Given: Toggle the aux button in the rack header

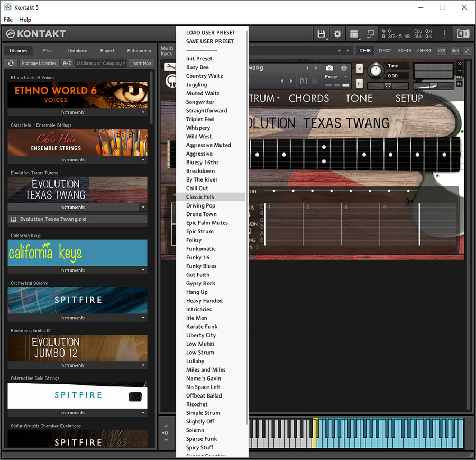Looking at the screenshot, I should click(x=455, y=51).
